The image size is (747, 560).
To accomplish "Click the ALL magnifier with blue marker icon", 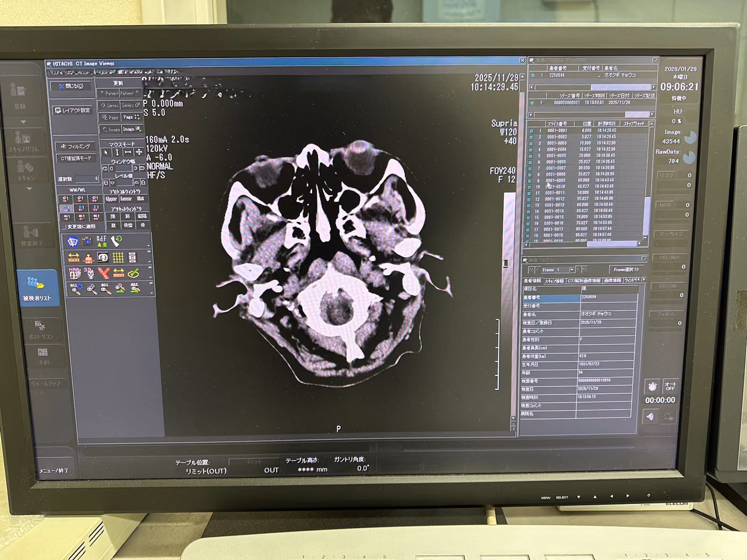I will click(x=75, y=289).
